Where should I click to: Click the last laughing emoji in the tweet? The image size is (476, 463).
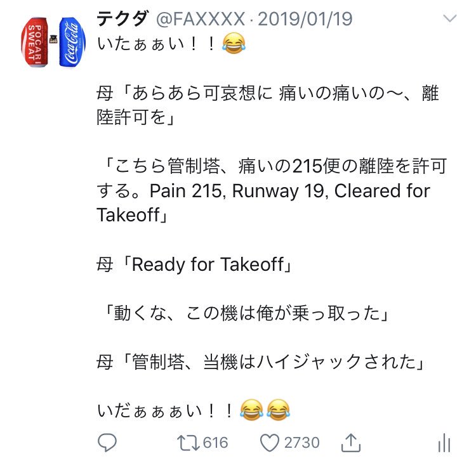tap(279, 410)
